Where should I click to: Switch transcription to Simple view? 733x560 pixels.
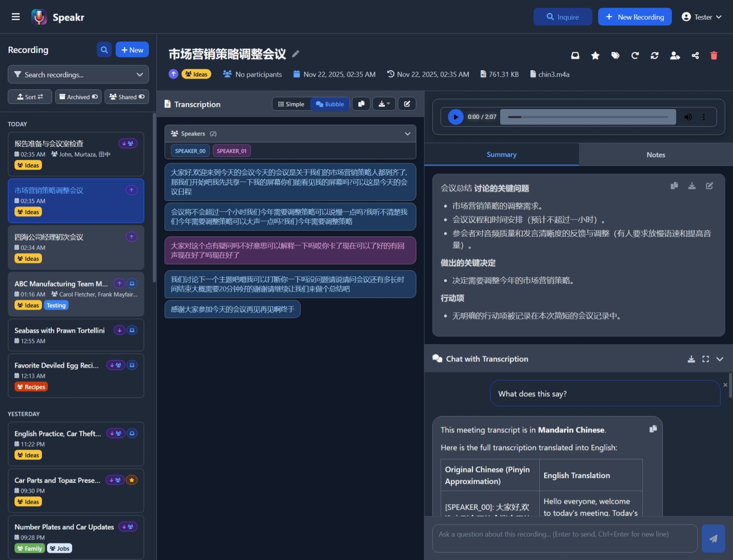click(291, 104)
